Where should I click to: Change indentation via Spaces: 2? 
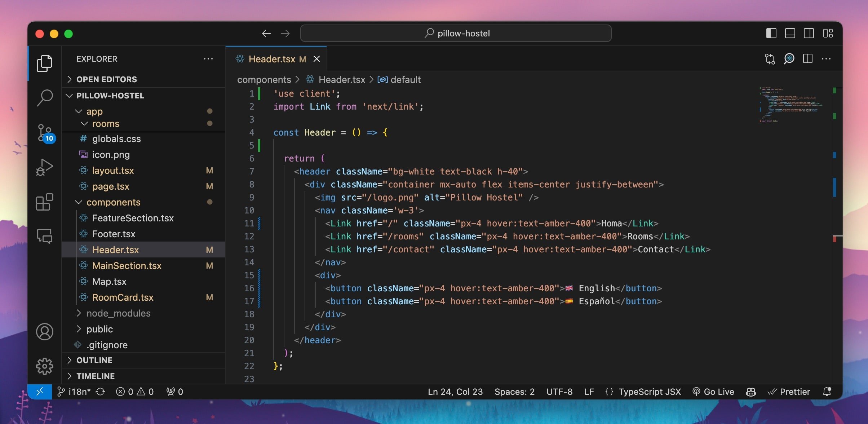[514, 392]
